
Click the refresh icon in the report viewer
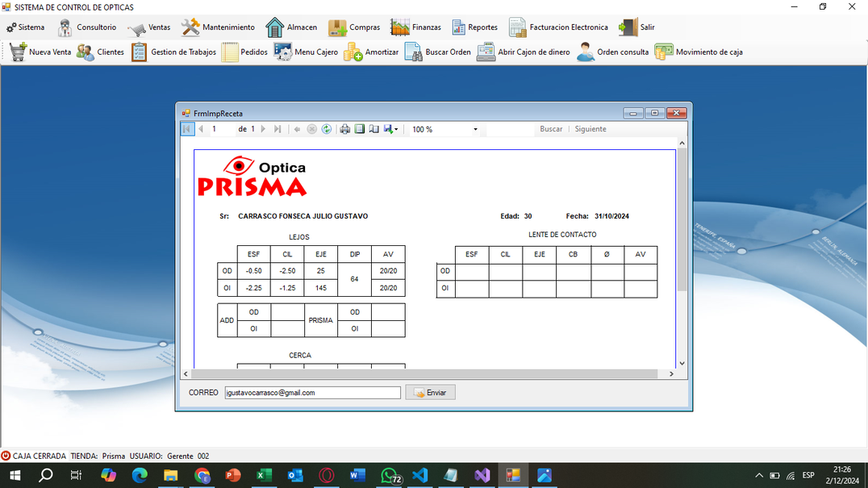click(x=327, y=129)
